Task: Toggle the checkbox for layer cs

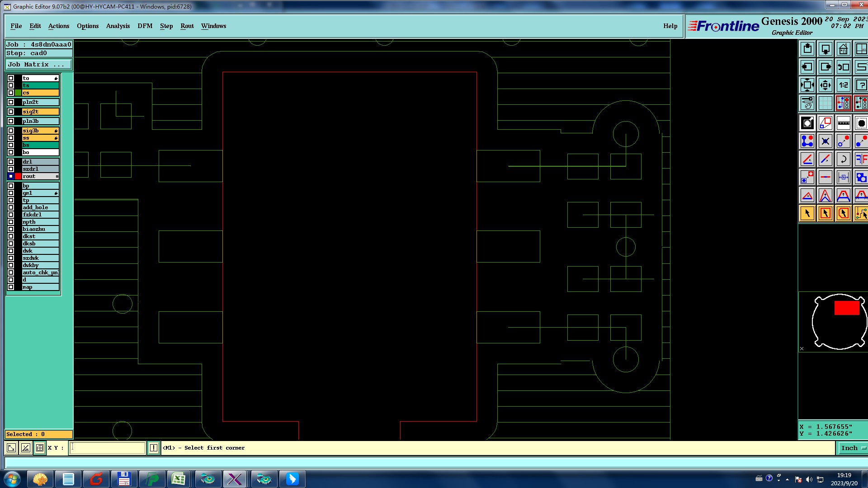Action: coord(11,93)
